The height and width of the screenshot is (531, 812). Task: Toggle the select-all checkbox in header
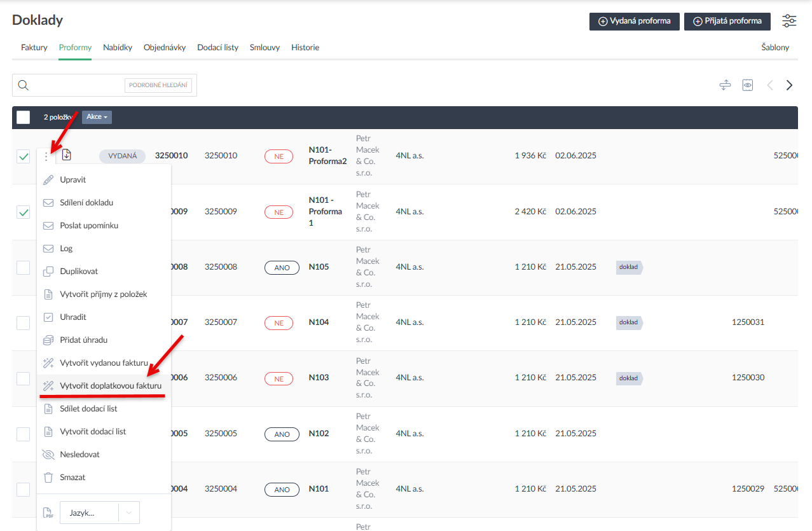pyautogui.click(x=24, y=117)
